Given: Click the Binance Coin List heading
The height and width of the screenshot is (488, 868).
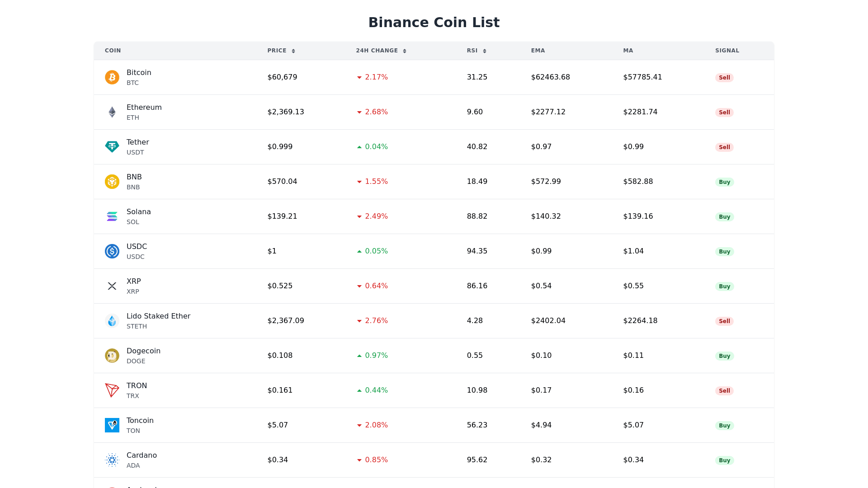Looking at the screenshot, I should [x=434, y=23].
